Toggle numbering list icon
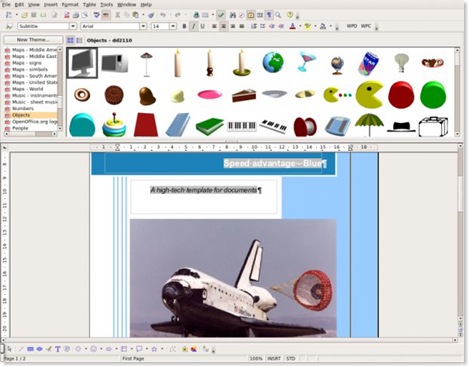Viewport: 468px width, 366px height. (x=254, y=26)
